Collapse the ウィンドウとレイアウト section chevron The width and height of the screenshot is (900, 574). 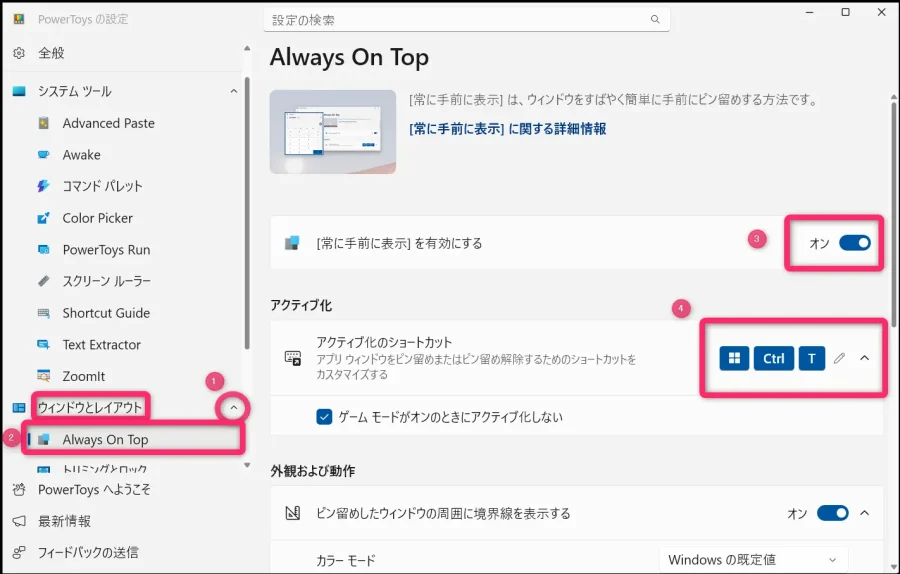click(233, 408)
